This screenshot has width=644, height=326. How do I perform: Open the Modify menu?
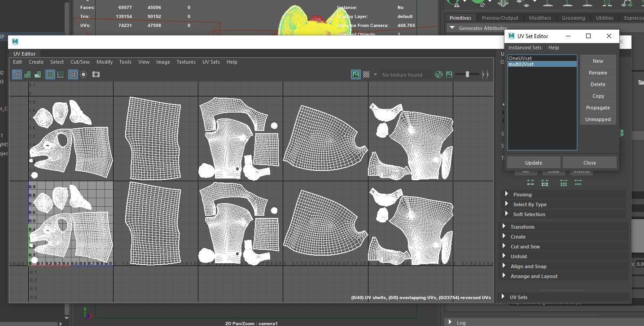105,62
